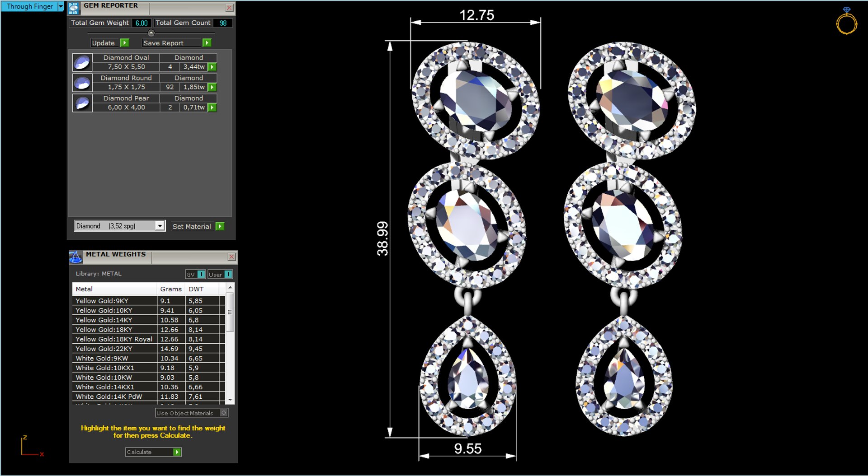Select the White Gold:9KW row

click(x=148, y=358)
